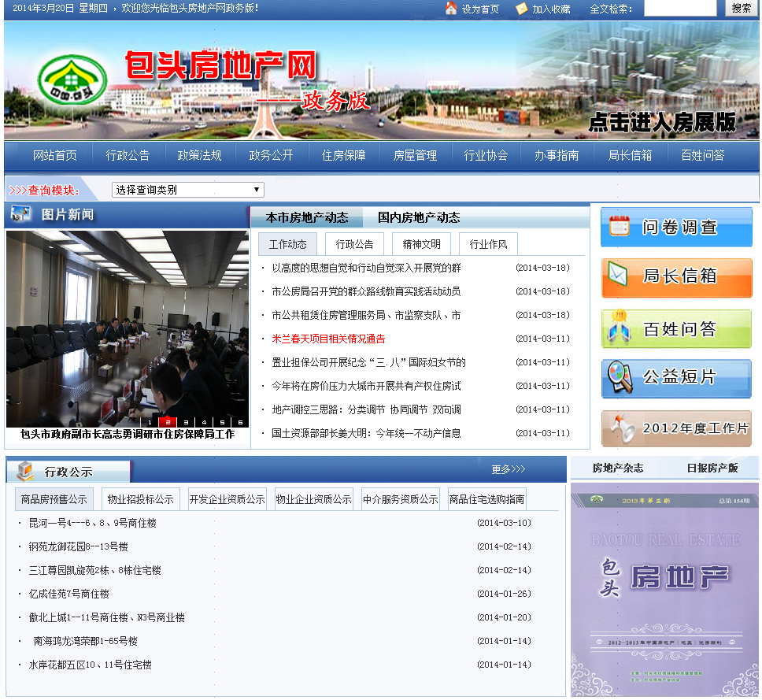Click the calendar icon on 问卷调查 banner

point(620,227)
